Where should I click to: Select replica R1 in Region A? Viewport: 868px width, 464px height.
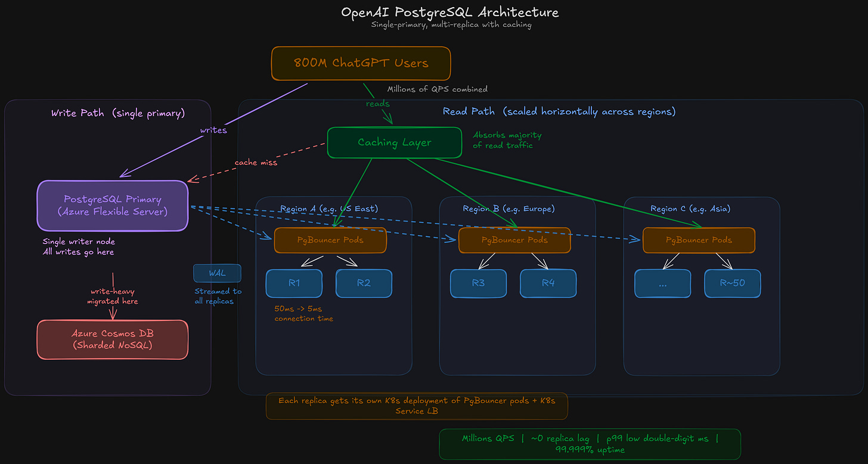point(294,283)
